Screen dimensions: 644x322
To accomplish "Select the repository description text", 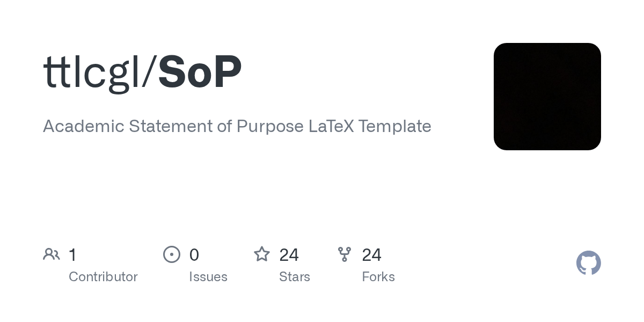I will click(237, 127).
